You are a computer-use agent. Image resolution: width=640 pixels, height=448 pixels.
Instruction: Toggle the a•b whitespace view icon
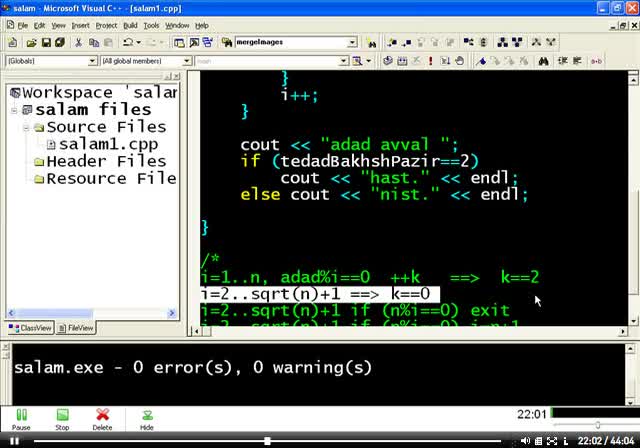coord(596,61)
